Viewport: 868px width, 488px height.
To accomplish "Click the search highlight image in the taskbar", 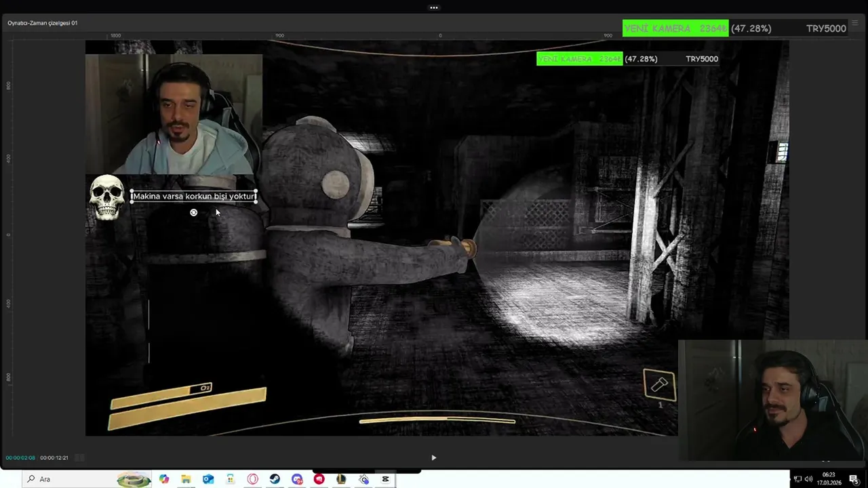I will pyautogui.click(x=134, y=479).
